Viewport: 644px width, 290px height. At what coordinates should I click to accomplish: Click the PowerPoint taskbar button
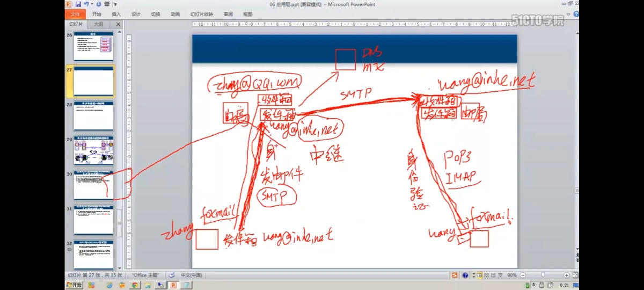tap(173, 285)
